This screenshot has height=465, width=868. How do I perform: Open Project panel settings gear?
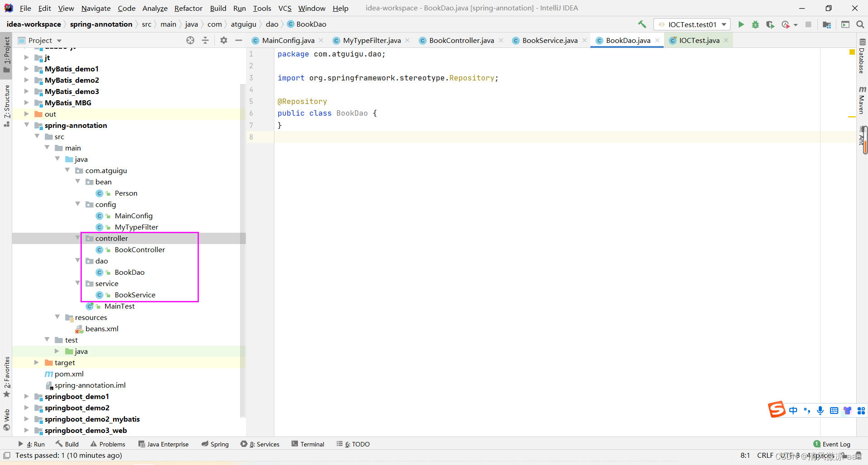point(224,40)
